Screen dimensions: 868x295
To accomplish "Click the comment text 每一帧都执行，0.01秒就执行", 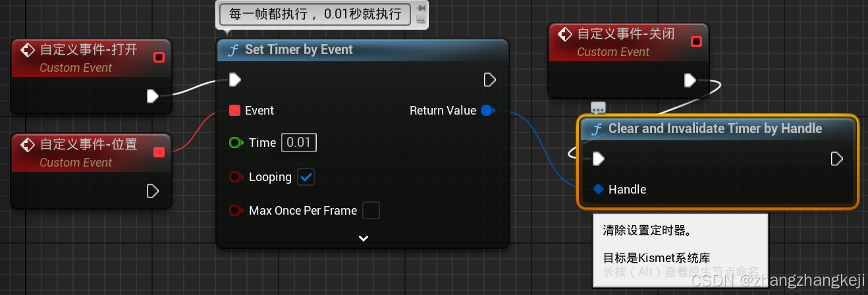I will (x=315, y=13).
